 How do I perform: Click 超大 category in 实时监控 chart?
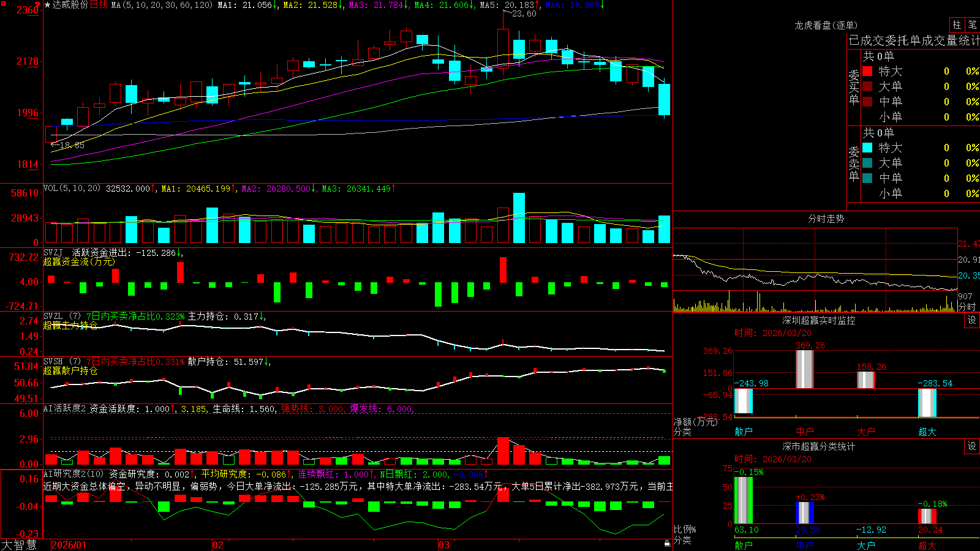pos(927,432)
